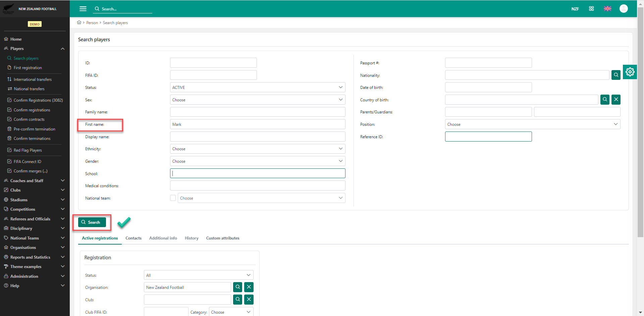Image resolution: width=644 pixels, height=316 pixels.
Task: Open the user profile avatar
Action: coord(624,9)
